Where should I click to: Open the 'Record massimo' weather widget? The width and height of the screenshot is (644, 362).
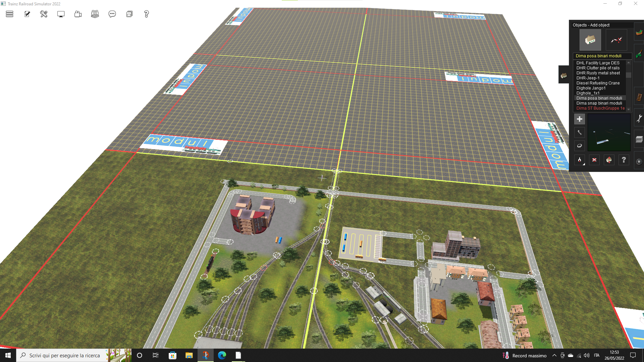coord(525,356)
